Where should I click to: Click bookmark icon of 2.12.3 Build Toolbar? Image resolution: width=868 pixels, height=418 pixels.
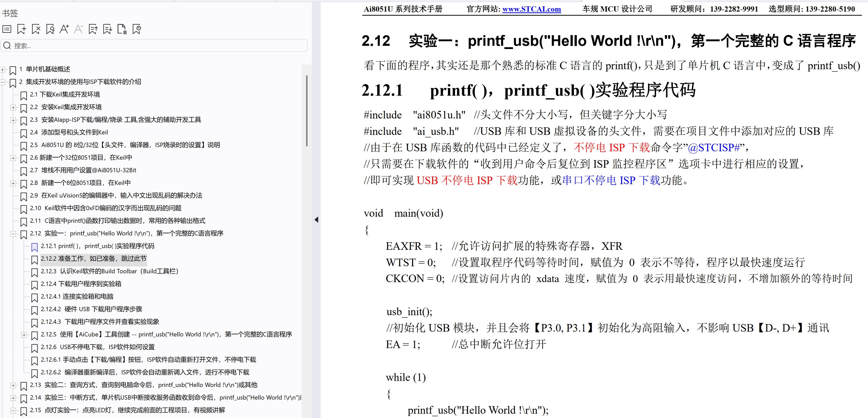click(x=34, y=272)
